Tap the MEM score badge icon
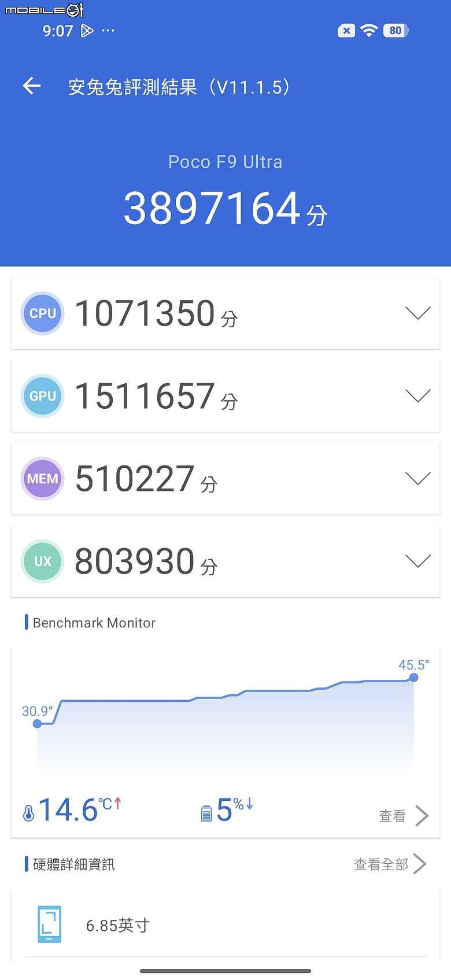 tap(42, 478)
